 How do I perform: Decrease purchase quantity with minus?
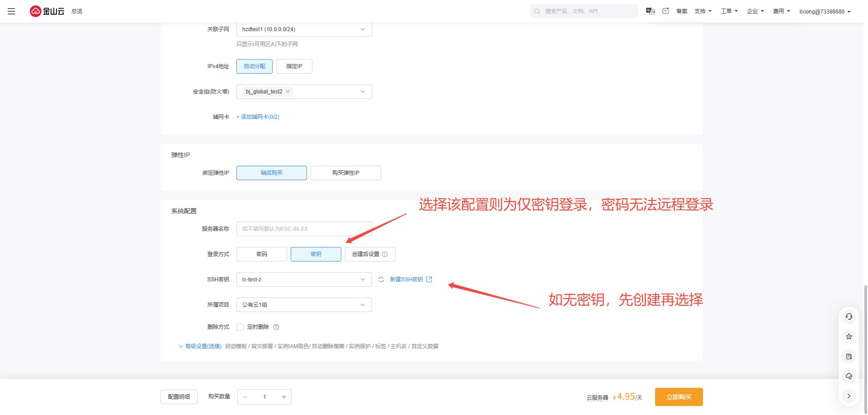click(x=245, y=397)
